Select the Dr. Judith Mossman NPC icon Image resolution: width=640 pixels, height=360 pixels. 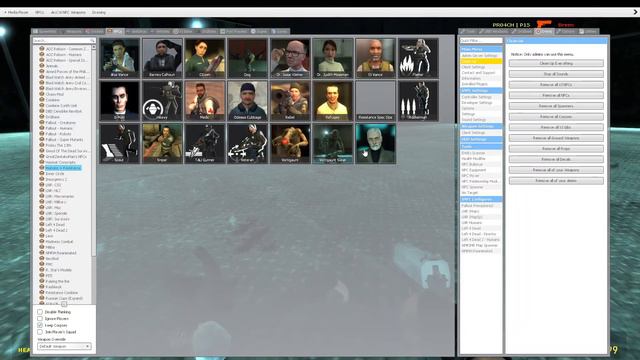click(x=333, y=58)
